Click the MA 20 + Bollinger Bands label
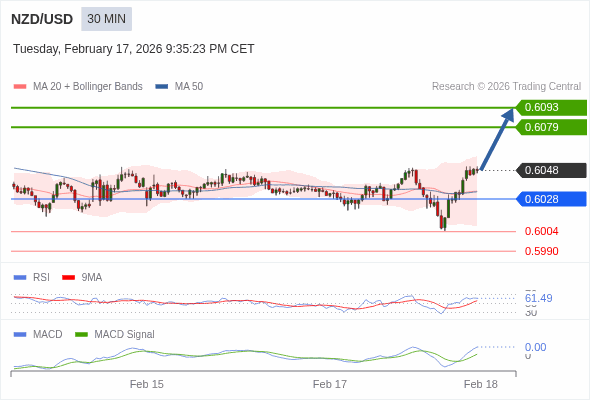 [88, 87]
